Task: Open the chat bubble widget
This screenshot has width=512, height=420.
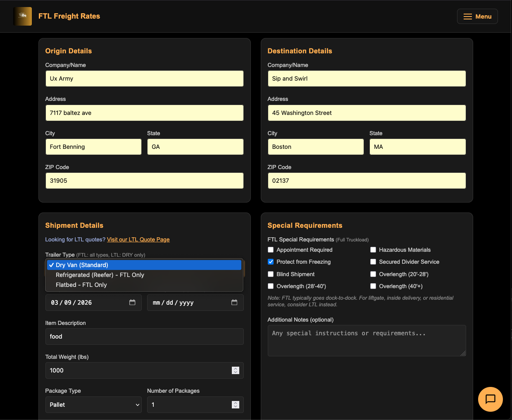Action: pyautogui.click(x=490, y=399)
